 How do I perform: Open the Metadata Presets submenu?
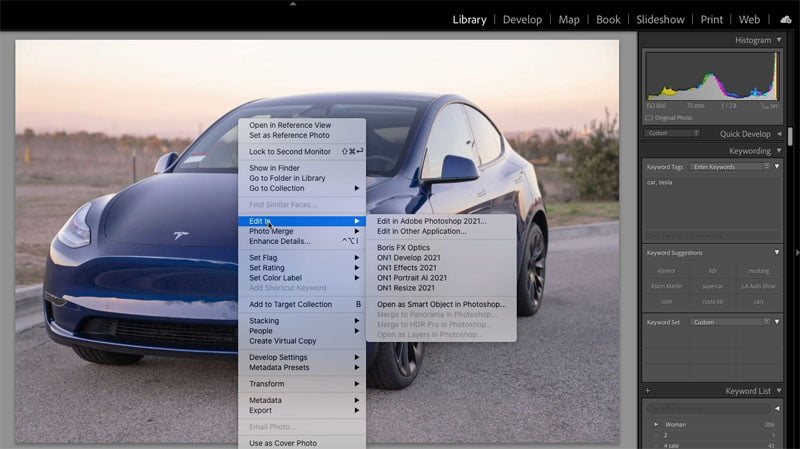click(x=302, y=368)
